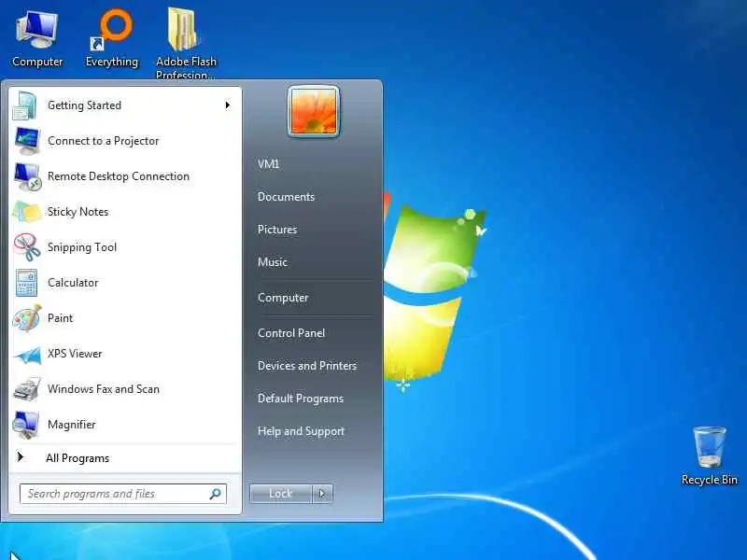The image size is (747, 560).
Task: Launch Remote Desktop Connection by its label
Action: (119, 176)
